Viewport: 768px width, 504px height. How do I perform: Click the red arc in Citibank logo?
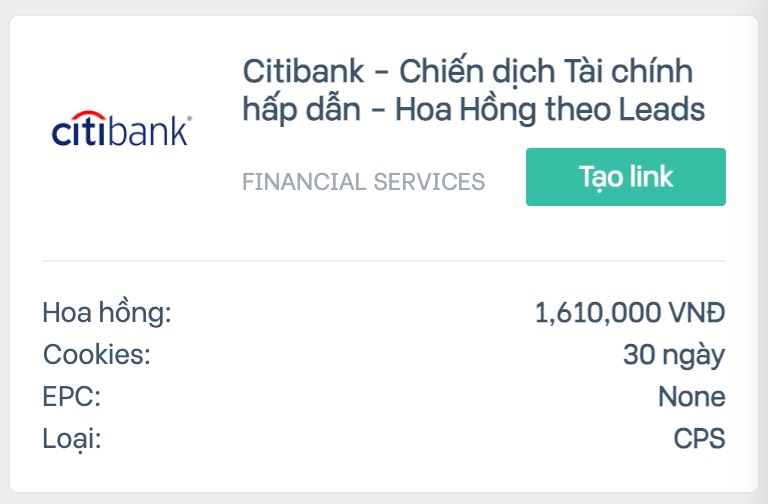coord(88,116)
